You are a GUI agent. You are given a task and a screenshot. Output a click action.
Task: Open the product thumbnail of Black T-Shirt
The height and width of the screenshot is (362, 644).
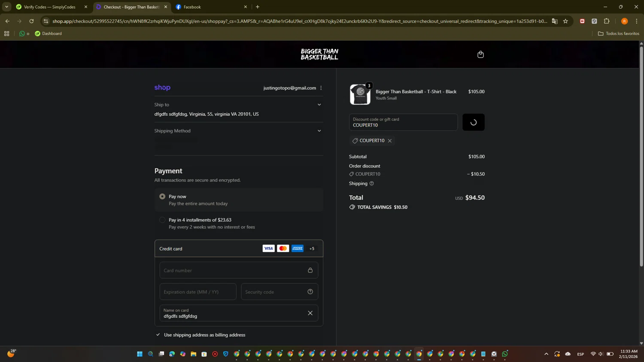(360, 94)
